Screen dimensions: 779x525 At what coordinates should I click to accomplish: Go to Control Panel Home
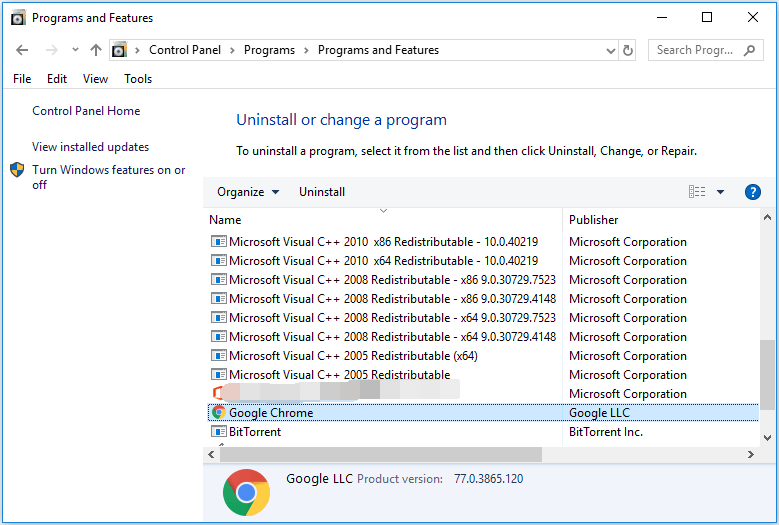click(86, 111)
